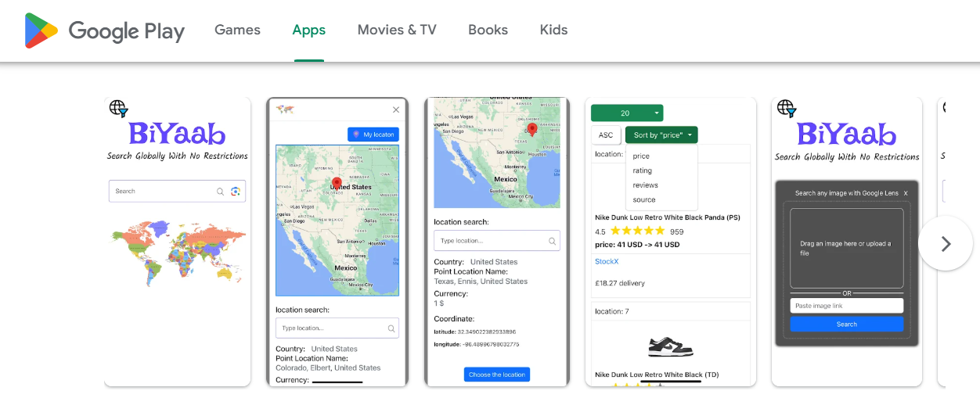Click the five-star rating of Panda listing
The image size is (980, 416).
tap(638, 231)
